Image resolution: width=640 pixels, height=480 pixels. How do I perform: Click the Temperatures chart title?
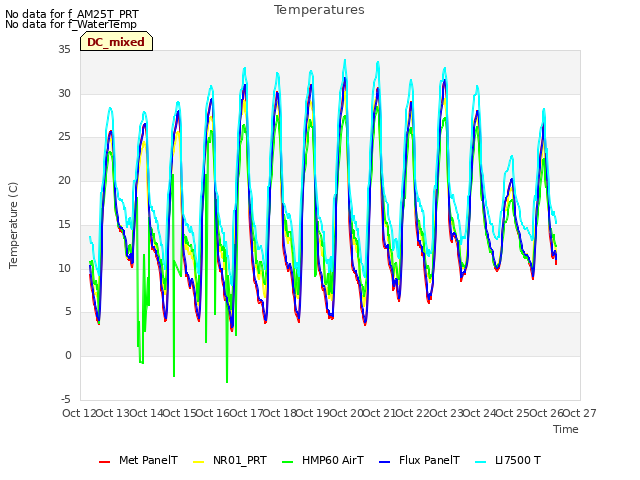tap(319, 10)
